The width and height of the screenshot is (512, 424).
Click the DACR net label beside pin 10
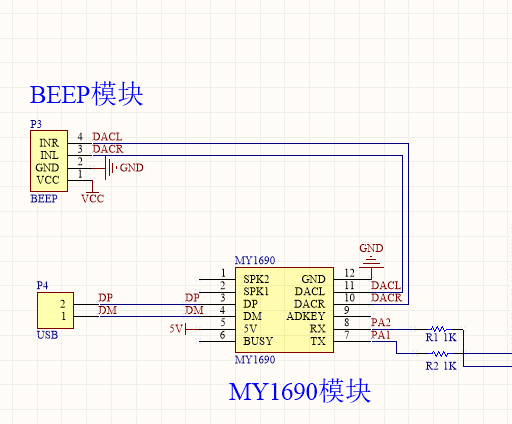tap(386, 298)
